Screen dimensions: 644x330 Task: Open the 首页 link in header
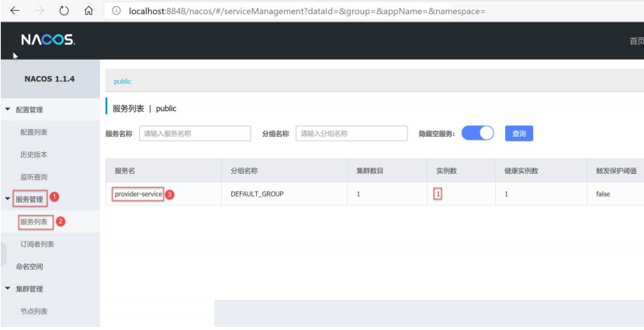(x=636, y=40)
